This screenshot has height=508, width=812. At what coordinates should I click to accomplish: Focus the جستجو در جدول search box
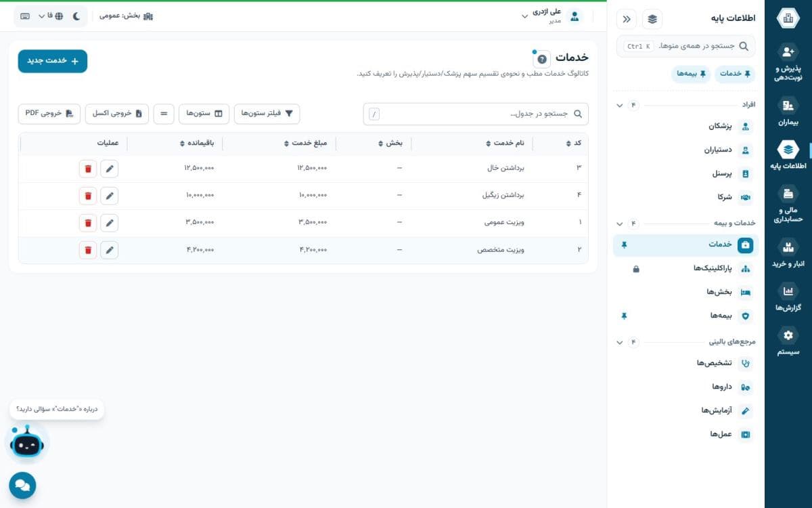coord(476,114)
